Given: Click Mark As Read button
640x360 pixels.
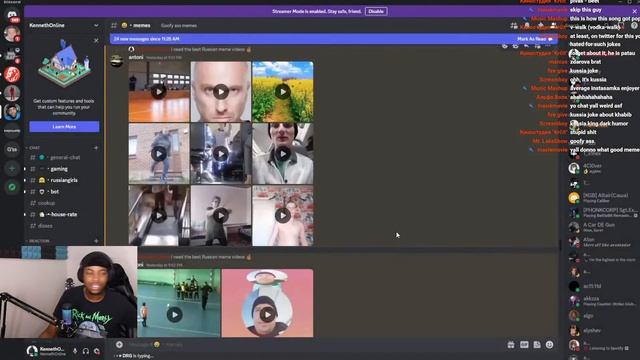Looking at the screenshot, I should click(534, 39).
